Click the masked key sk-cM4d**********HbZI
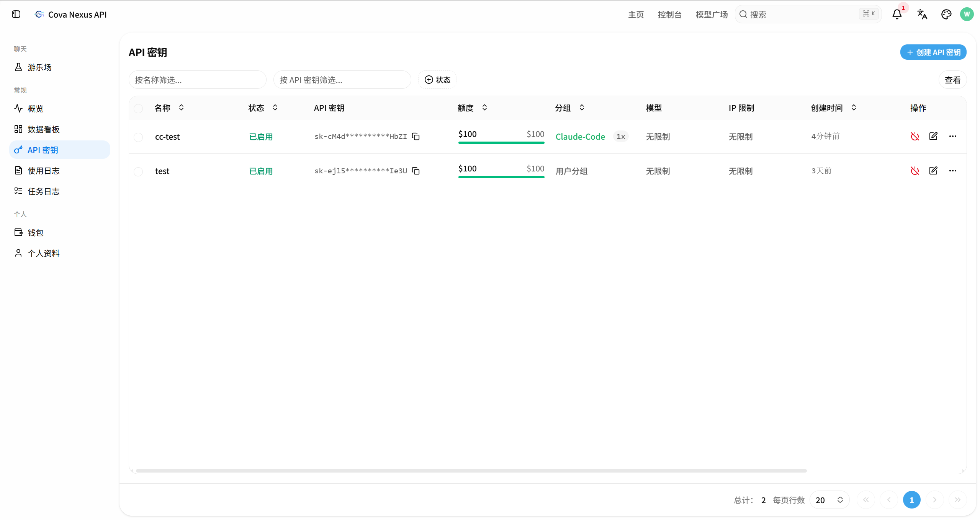980x520 pixels. click(x=360, y=137)
